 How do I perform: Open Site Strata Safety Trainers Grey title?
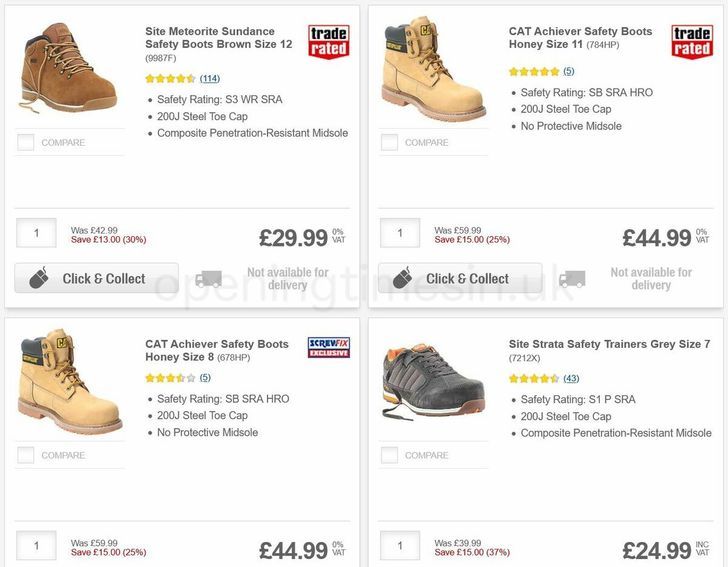coord(609,344)
